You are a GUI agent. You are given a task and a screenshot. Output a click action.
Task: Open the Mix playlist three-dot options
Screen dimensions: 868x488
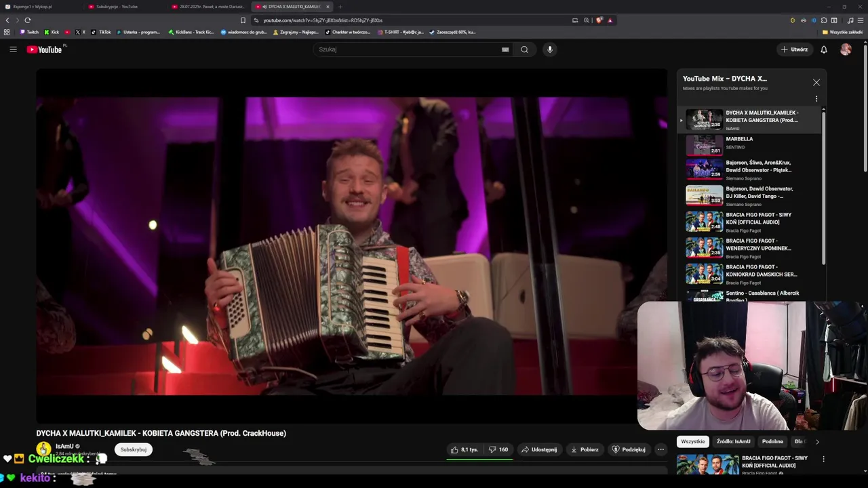[816, 99]
